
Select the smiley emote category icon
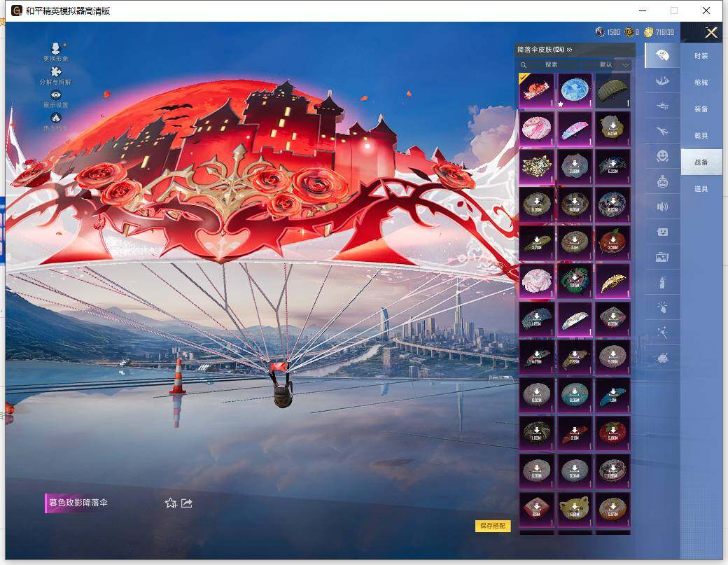point(662,156)
